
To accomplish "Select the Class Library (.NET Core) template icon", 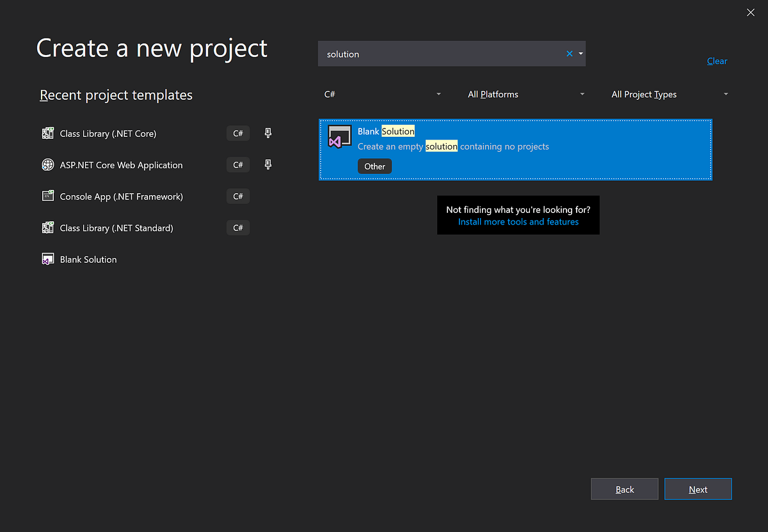I will click(48, 133).
